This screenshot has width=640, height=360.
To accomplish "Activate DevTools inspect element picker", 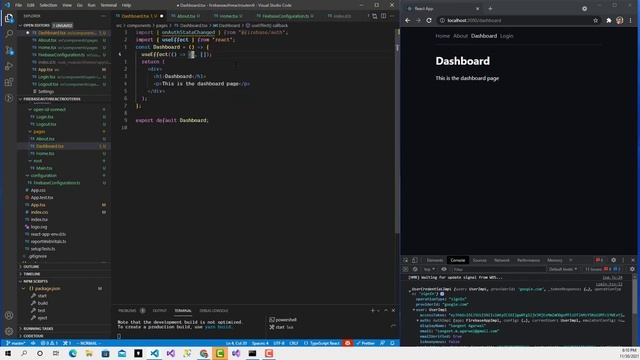I will (x=406, y=260).
